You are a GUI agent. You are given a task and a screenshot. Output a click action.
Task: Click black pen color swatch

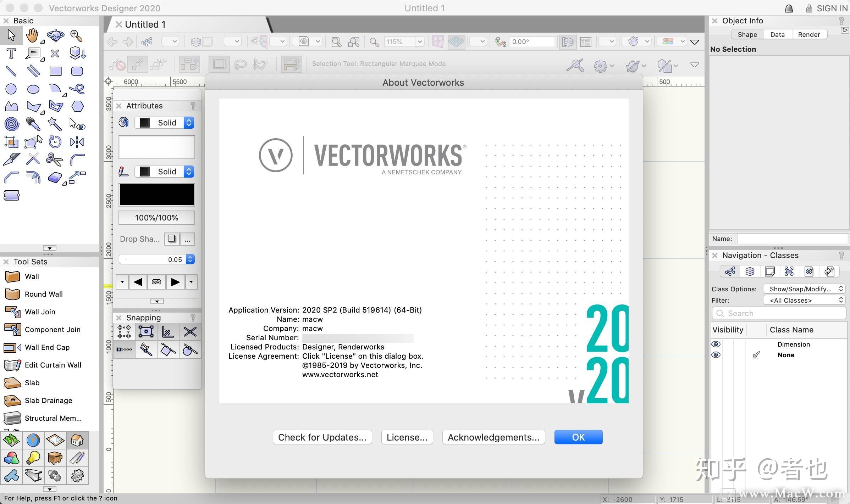coord(156,195)
